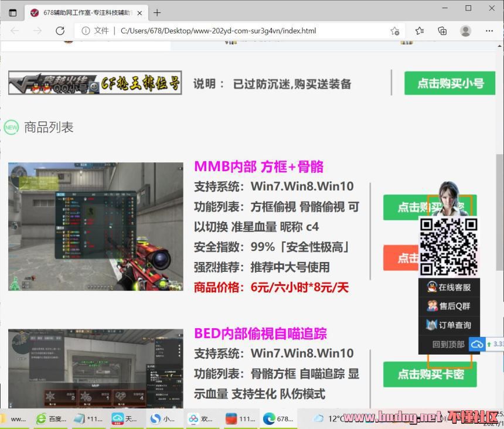Open the 欢 taskbar item

click(x=200, y=419)
